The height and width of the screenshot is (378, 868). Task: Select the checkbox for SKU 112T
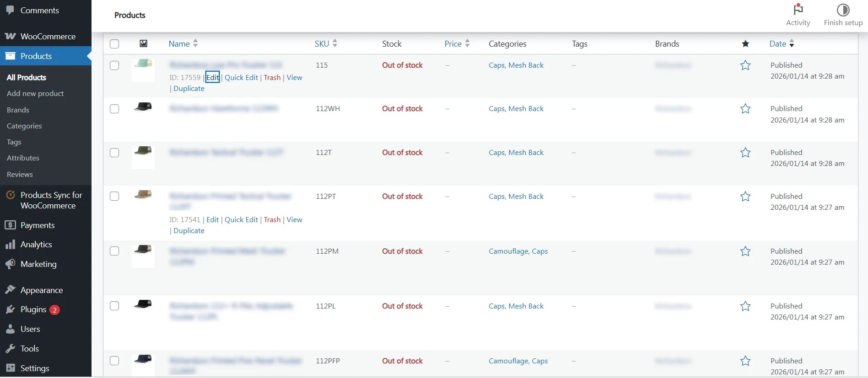click(x=114, y=153)
